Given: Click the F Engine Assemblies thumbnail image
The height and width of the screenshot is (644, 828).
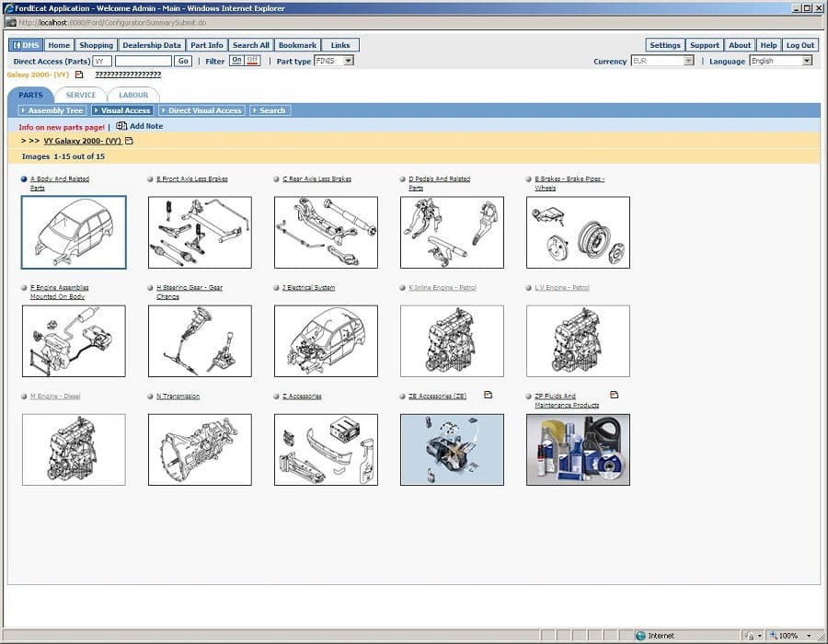Looking at the screenshot, I should (x=74, y=340).
